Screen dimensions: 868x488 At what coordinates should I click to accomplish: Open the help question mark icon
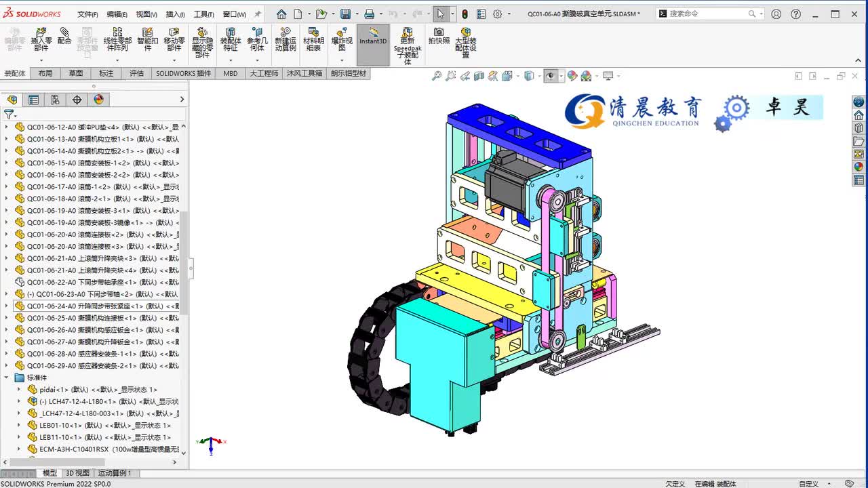tap(795, 14)
